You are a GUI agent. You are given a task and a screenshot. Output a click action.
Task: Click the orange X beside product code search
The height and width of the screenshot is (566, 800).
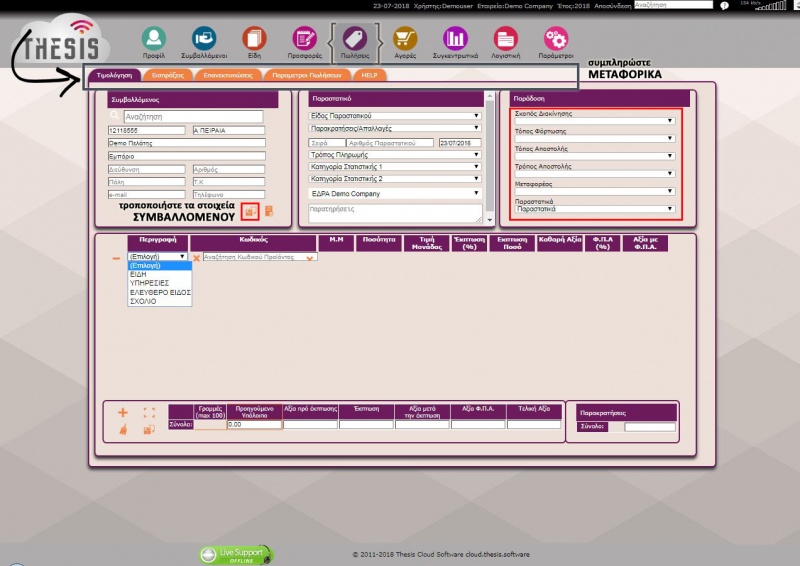[196, 258]
